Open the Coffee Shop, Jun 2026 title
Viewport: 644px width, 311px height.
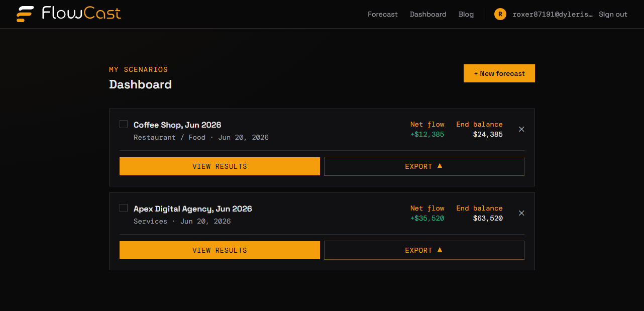coord(177,125)
